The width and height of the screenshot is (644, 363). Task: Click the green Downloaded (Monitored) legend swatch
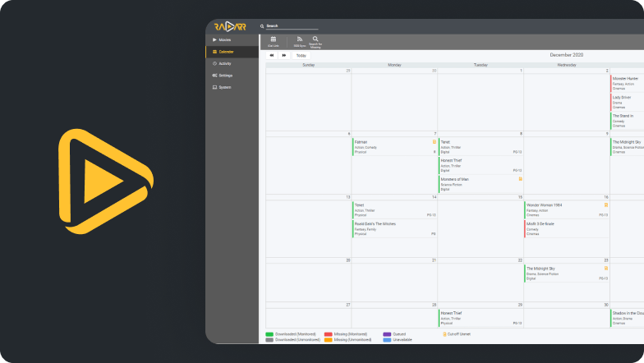[269, 334]
